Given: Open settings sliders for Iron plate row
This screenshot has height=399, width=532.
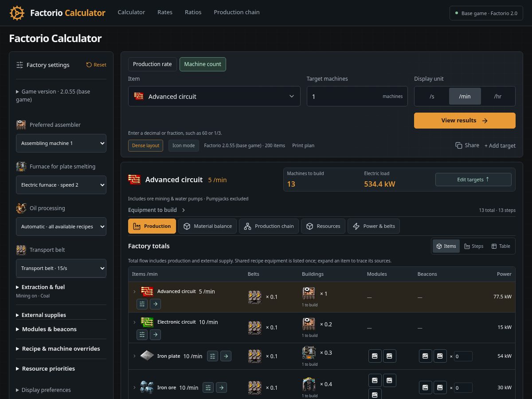Looking at the screenshot, I should click(212, 356).
